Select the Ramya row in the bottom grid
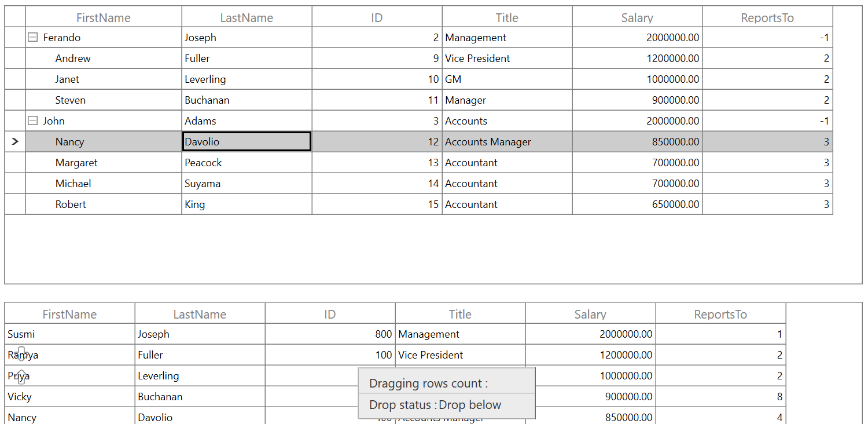 pos(395,355)
